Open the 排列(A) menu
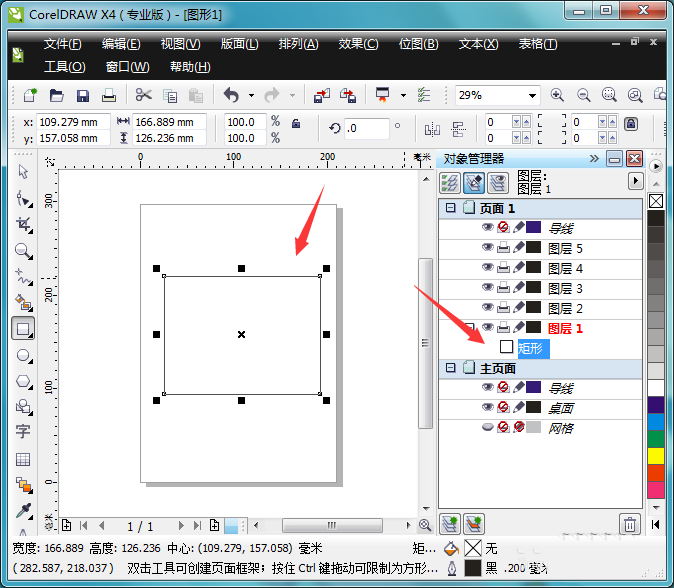The height and width of the screenshot is (588, 674). [x=299, y=44]
